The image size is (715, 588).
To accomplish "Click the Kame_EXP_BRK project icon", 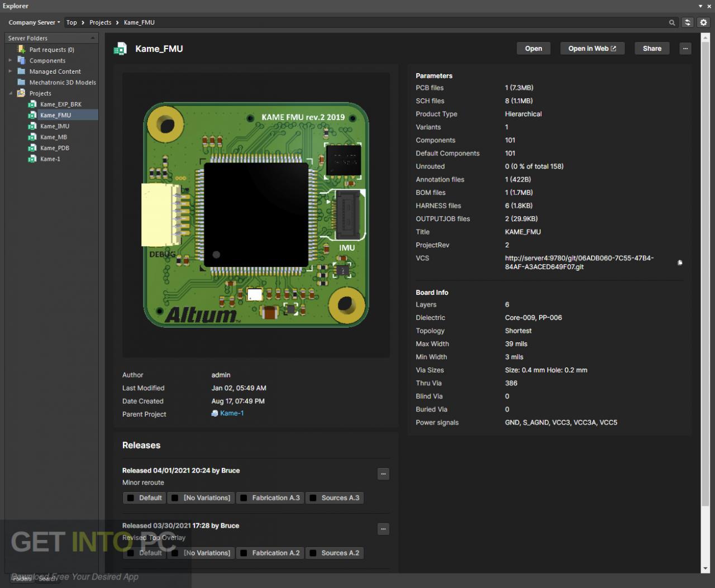I will 33,104.
